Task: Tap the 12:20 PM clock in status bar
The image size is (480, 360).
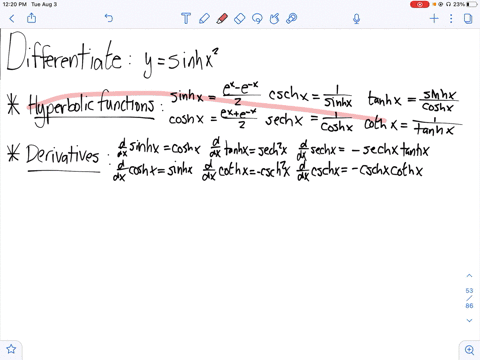Action: (x=14, y=4)
